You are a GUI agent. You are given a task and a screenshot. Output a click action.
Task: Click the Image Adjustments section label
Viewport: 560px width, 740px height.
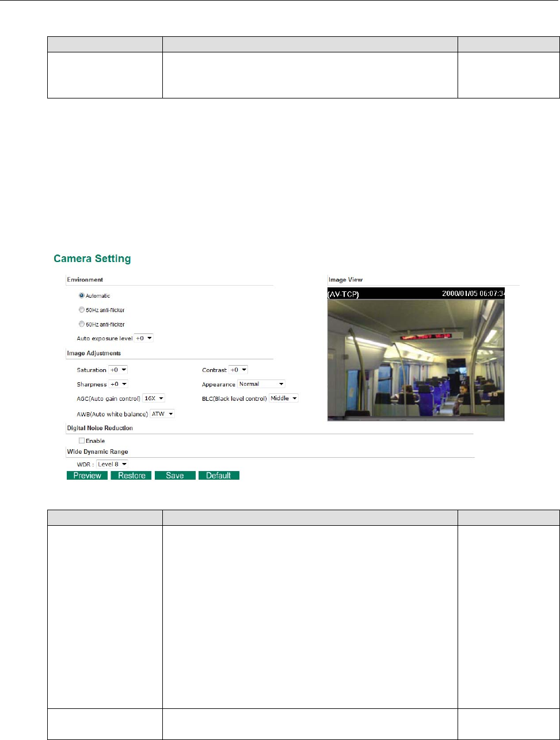point(94,353)
